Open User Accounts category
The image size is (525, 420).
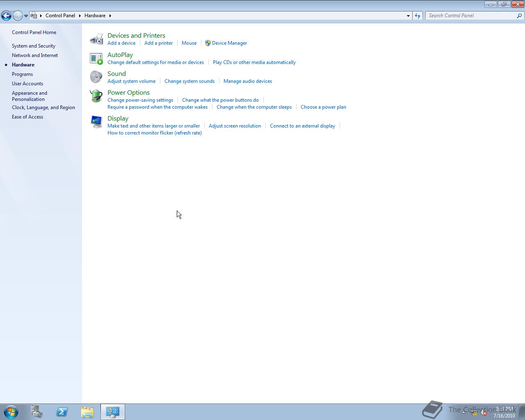27,84
